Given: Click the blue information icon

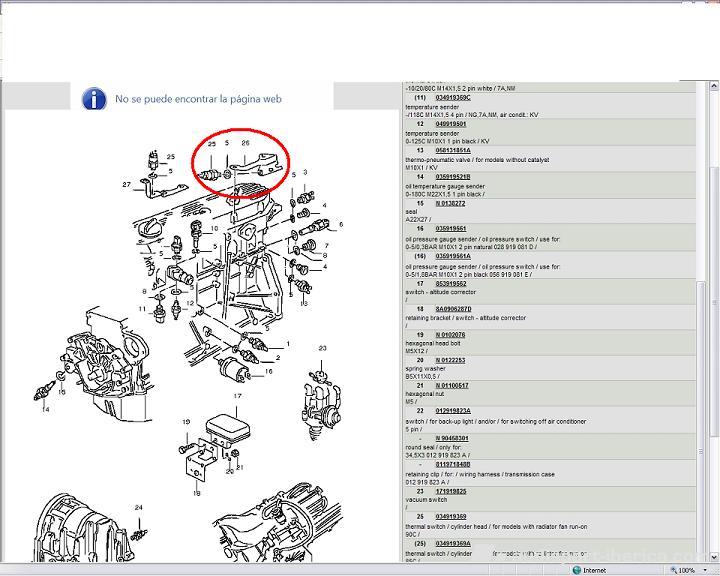Looking at the screenshot, I should tap(94, 98).
